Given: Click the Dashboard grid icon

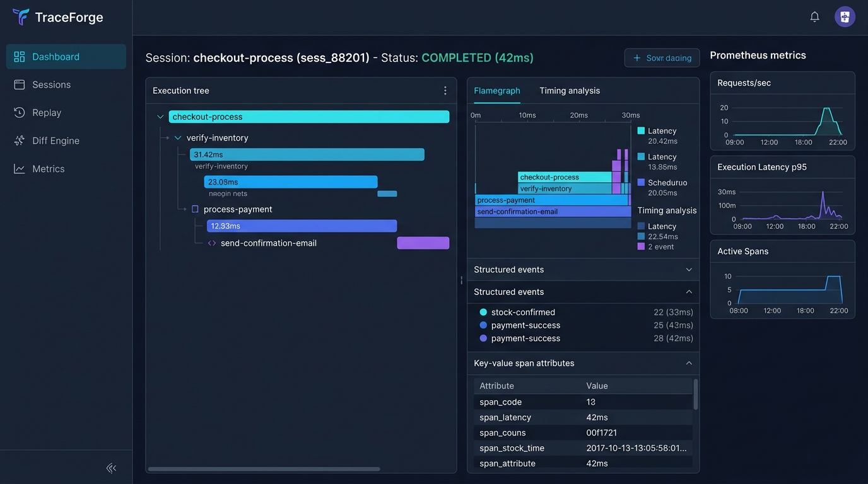Looking at the screenshot, I should coord(19,57).
